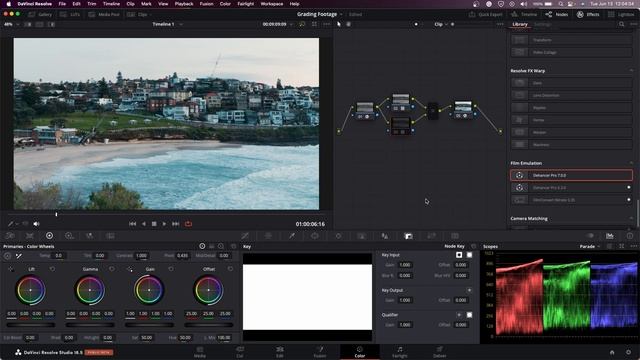Image resolution: width=640 pixels, height=360 pixels.
Task: Open the 3D stereo palette icon
Action: [455, 236]
